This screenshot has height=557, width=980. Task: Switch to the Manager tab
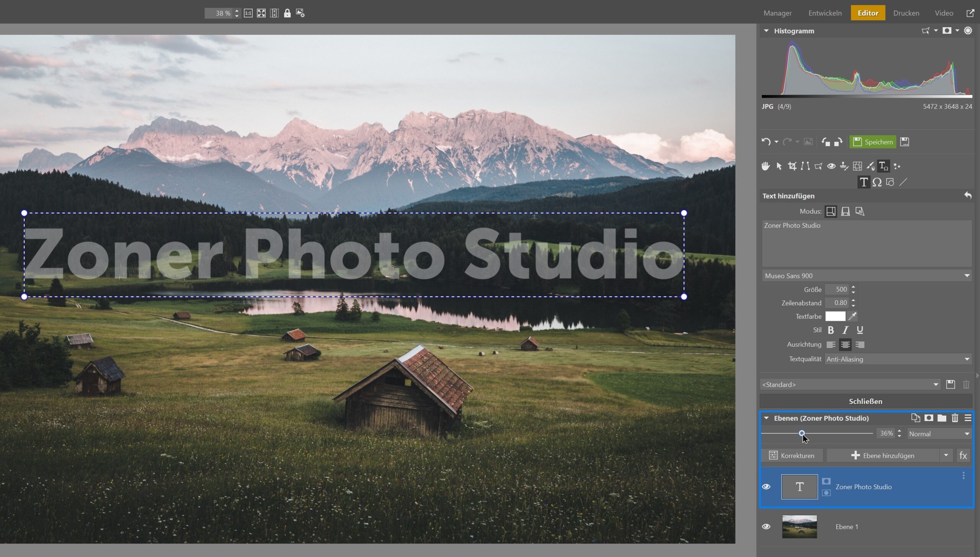pyautogui.click(x=777, y=13)
